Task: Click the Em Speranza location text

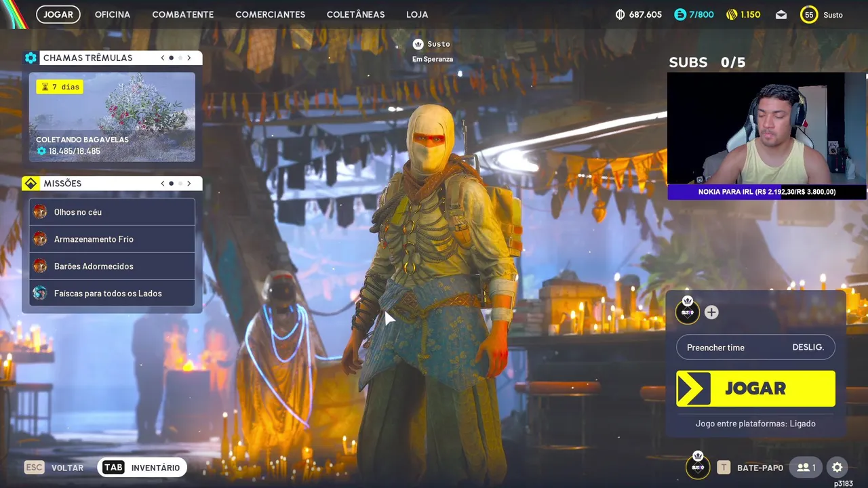Action: click(433, 59)
